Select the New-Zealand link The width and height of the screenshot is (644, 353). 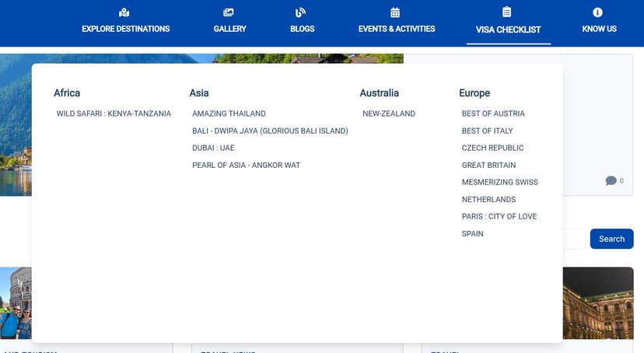pos(389,114)
